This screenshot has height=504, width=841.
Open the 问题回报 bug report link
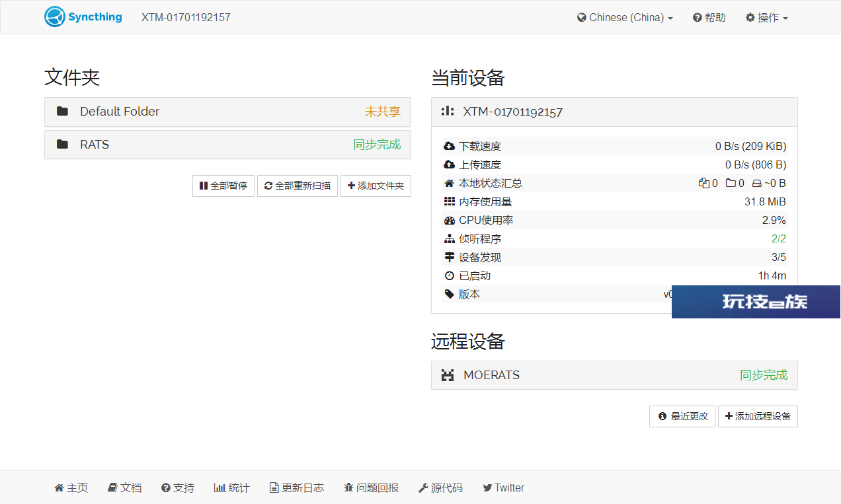click(372, 488)
